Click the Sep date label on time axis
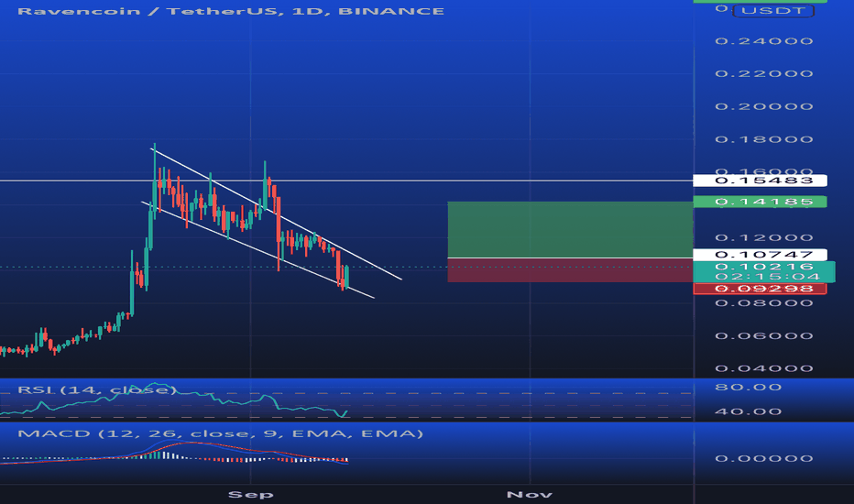This screenshot has width=854, height=504. [250, 494]
